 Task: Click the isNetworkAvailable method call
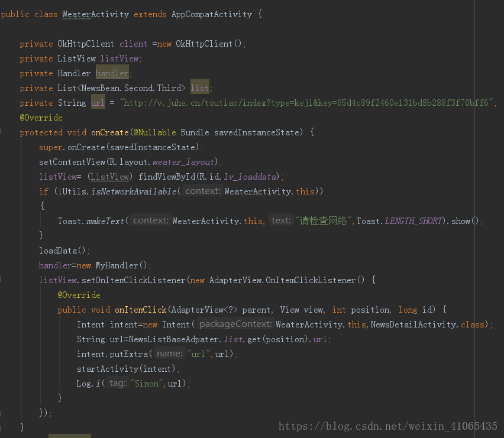(x=134, y=192)
